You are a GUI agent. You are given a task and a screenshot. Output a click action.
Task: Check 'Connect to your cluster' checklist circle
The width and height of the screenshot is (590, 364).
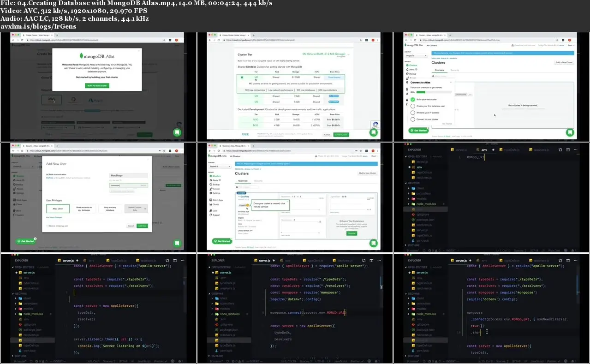click(412, 119)
